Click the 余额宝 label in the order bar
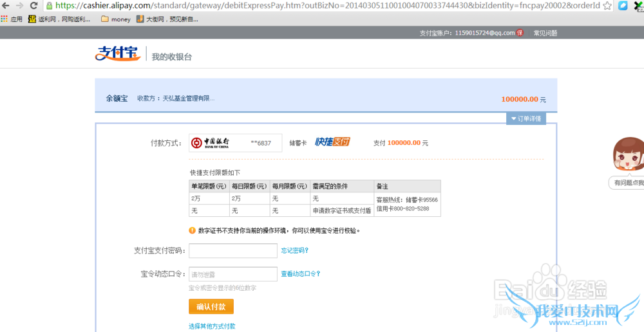Viewport: 644px width, 332px height. [117, 98]
